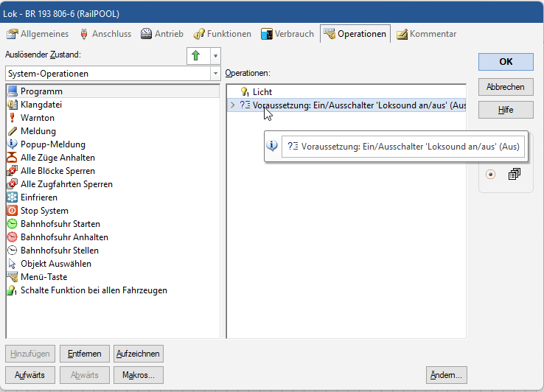Click the Bahnhofsuhr Starten clock icon
The height and width of the screenshot is (392, 544).
(x=12, y=224)
